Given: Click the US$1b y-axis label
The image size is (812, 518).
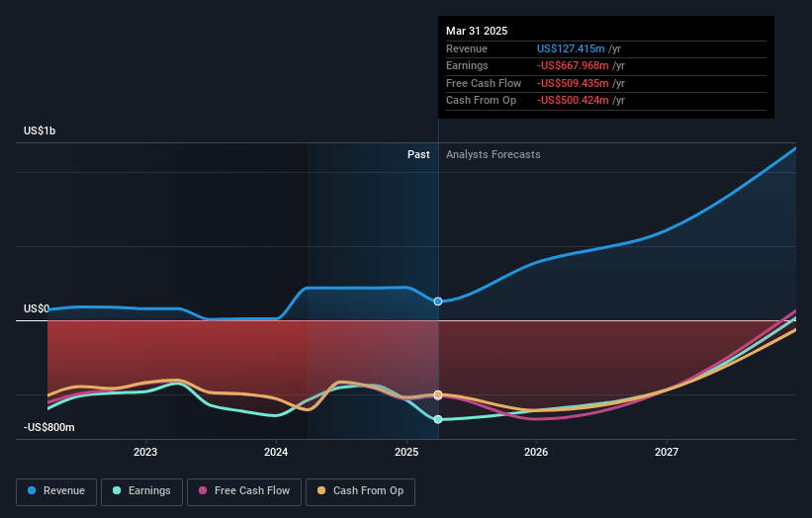Looking at the screenshot, I should point(40,130).
